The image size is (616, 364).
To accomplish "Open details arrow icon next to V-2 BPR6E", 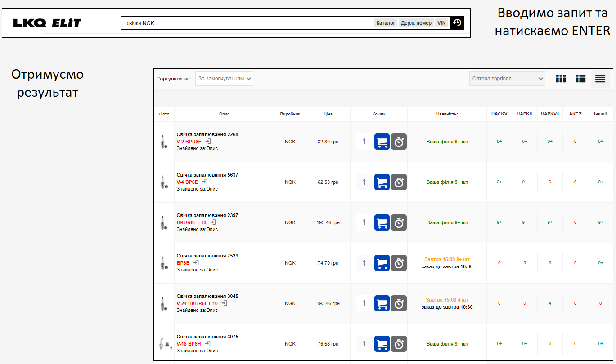I will click(x=208, y=142).
